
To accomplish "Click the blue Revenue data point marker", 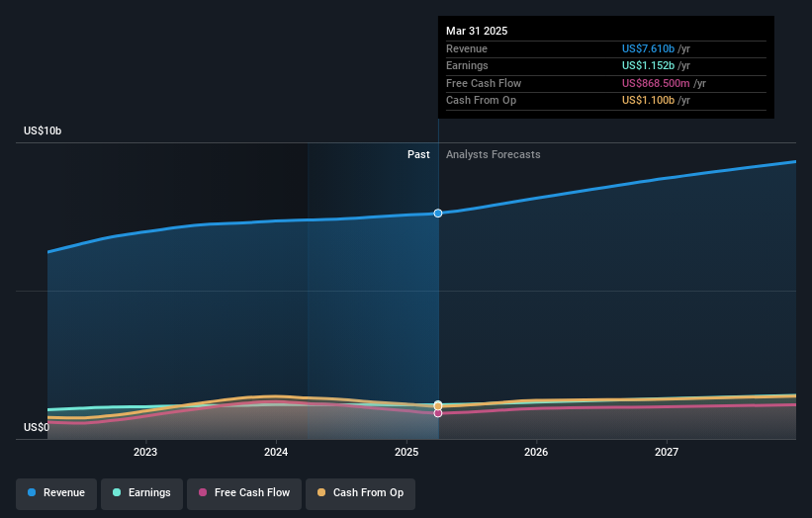I will pos(438,214).
